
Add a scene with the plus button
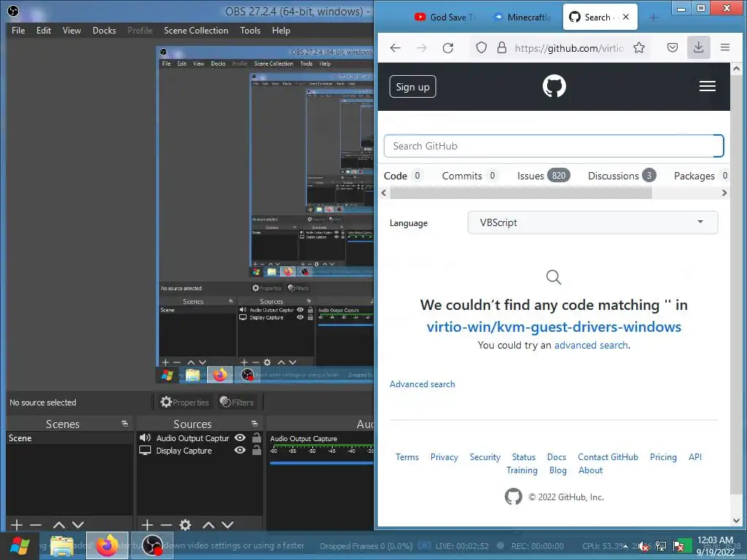(x=17, y=525)
